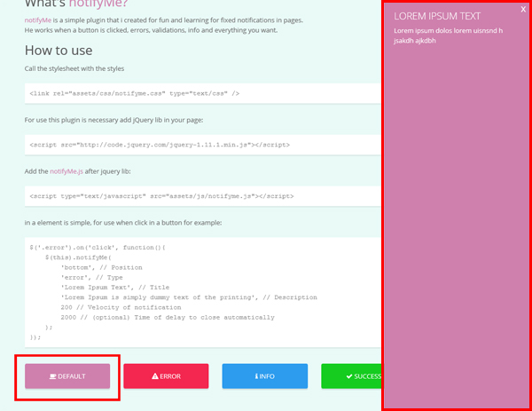
Task: Click the SUCCESS notification button
Action: [351, 376]
